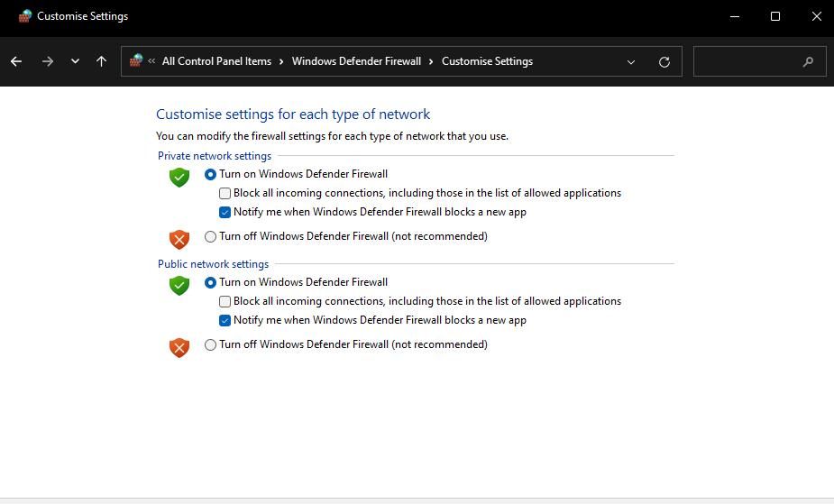The width and height of the screenshot is (834, 504).
Task: Click green shield icon under Private network settings
Action: tap(179, 177)
